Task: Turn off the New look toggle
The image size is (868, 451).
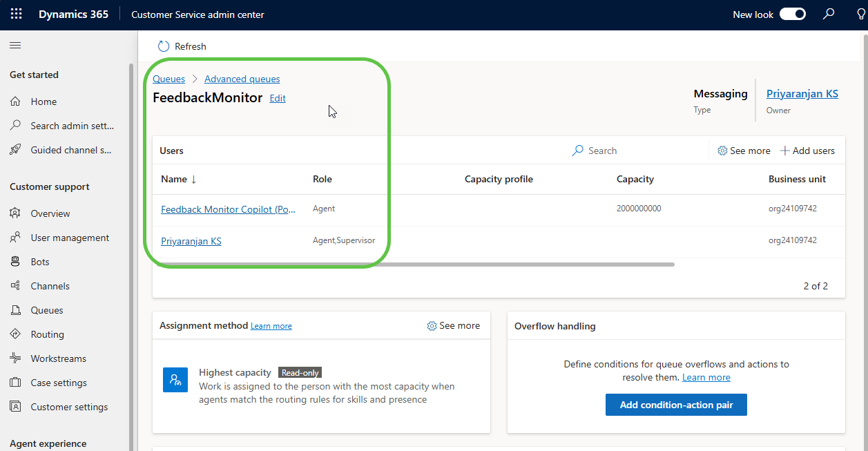Action: pyautogui.click(x=792, y=15)
